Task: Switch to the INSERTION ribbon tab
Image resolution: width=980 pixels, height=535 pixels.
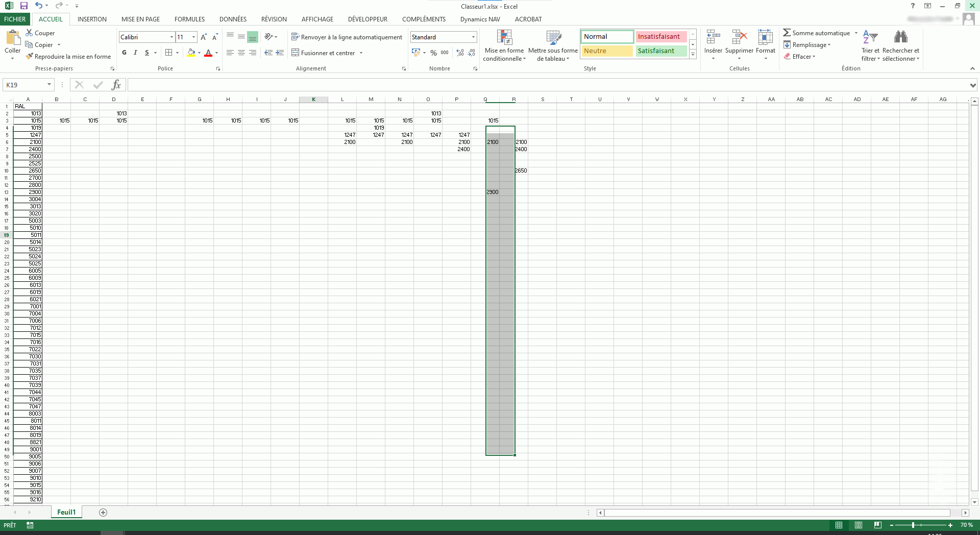Action: pos(92,19)
